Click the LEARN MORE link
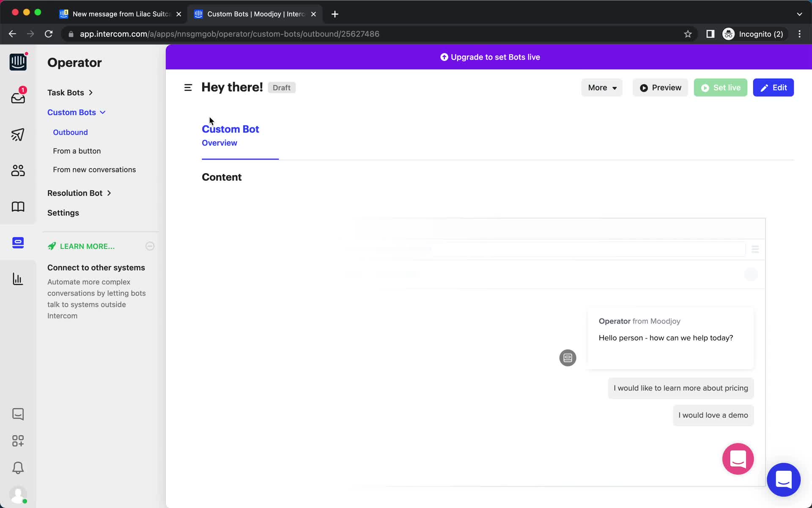Screen dimensions: 812x508 [x=87, y=246]
